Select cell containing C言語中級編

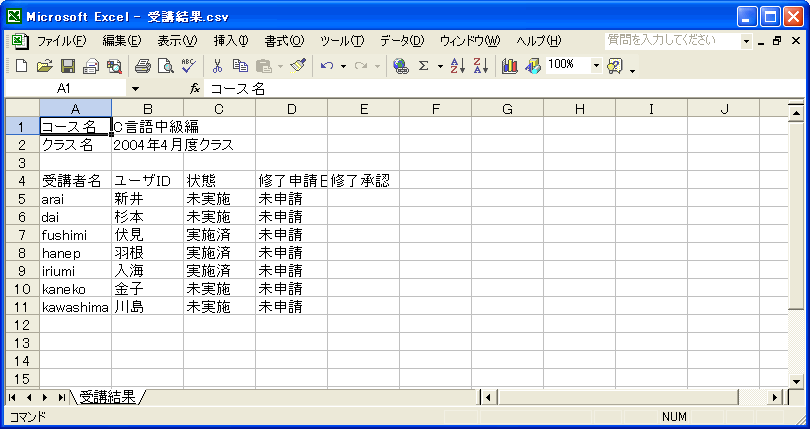tap(147, 127)
